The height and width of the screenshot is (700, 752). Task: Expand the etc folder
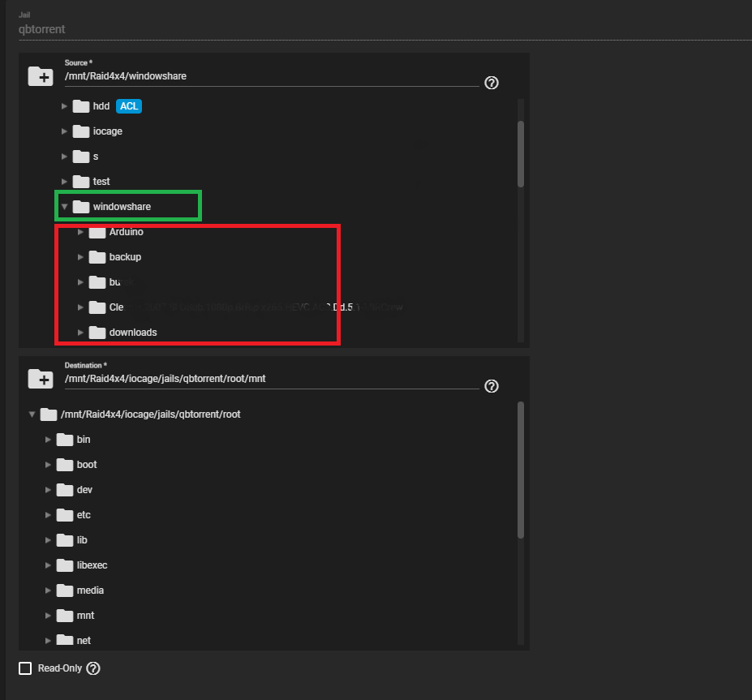48,515
